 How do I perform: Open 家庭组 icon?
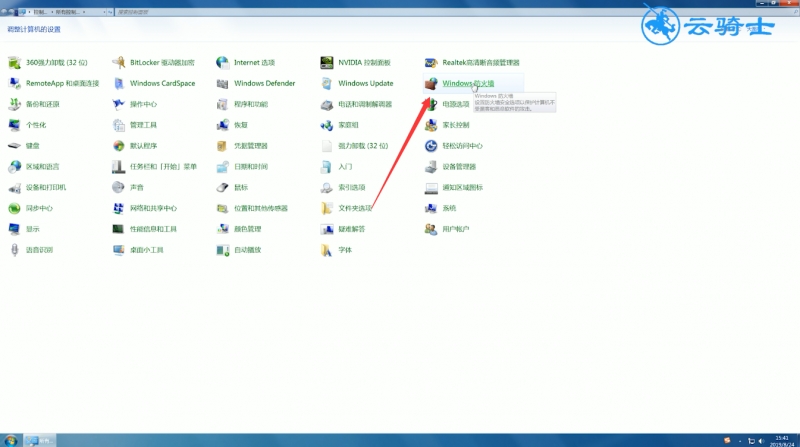coord(327,125)
